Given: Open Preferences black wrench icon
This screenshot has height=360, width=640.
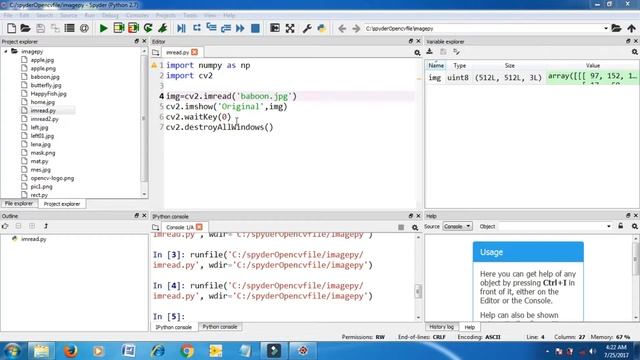Looking at the screenshot, I should [x=307, y=28].
